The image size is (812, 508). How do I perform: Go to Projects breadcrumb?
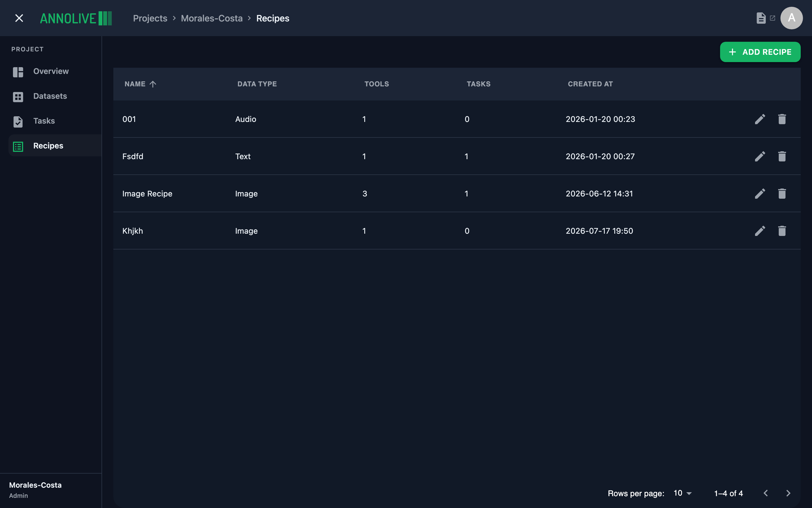coord(150,18)
